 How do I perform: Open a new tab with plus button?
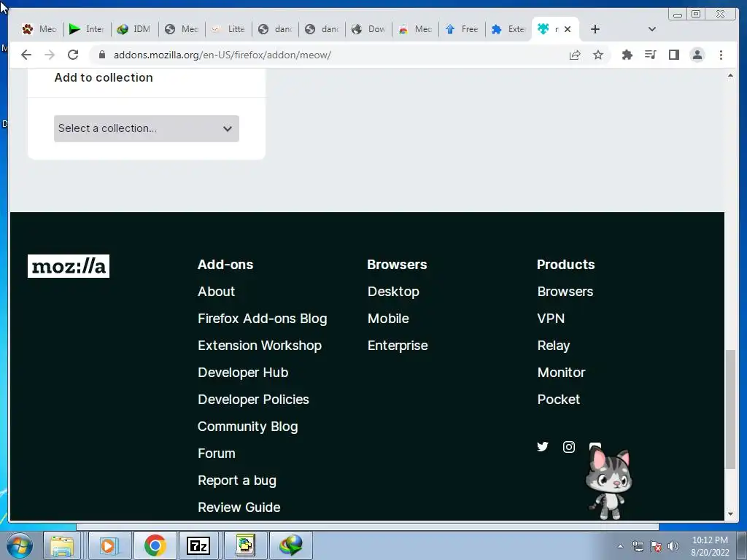tap(595, 29)
